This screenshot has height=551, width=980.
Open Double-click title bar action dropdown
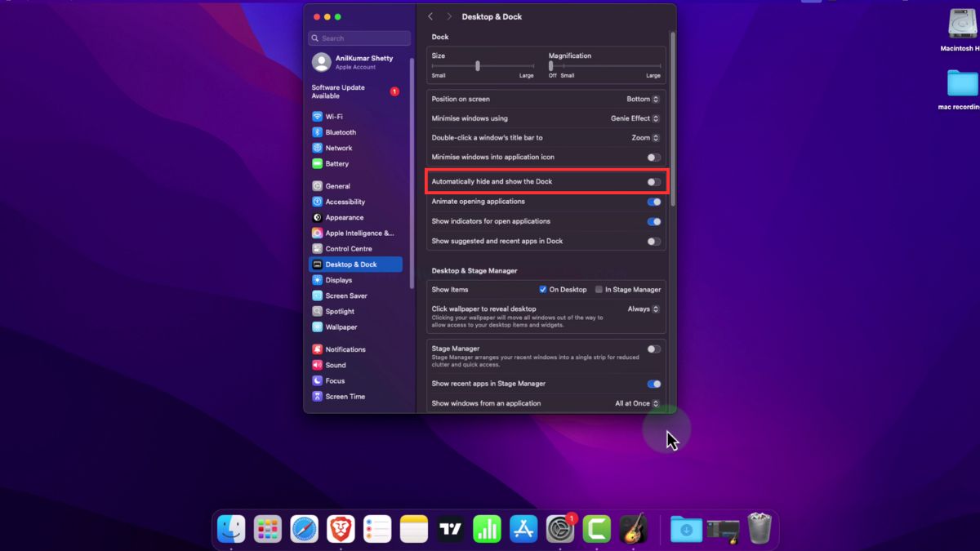click(645, 138)
